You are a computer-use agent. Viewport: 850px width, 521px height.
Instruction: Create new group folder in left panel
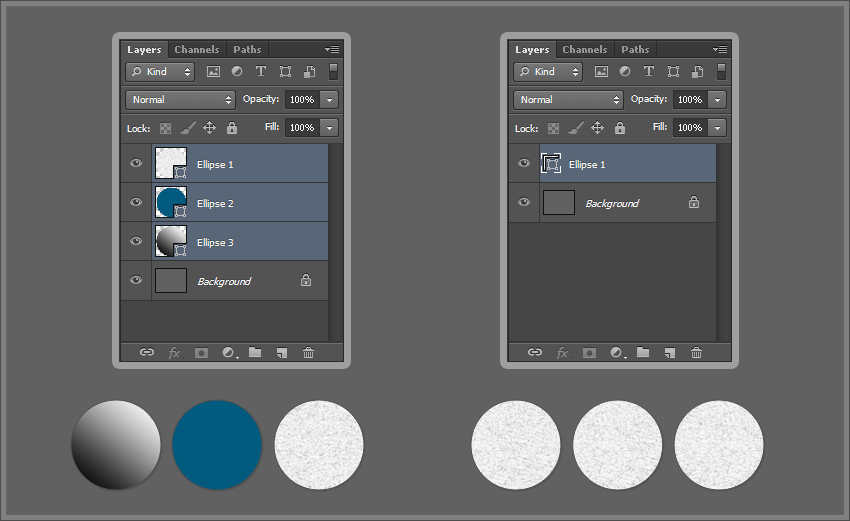pyautogui.click(x=255, y=352)
